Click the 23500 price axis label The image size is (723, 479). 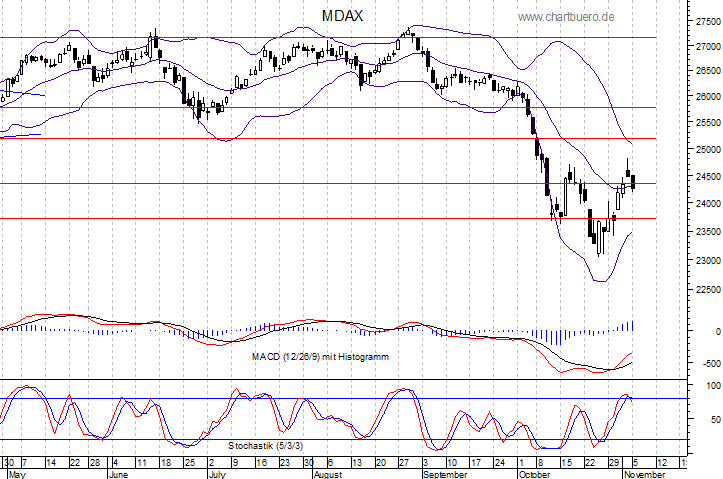coord(706,232)
